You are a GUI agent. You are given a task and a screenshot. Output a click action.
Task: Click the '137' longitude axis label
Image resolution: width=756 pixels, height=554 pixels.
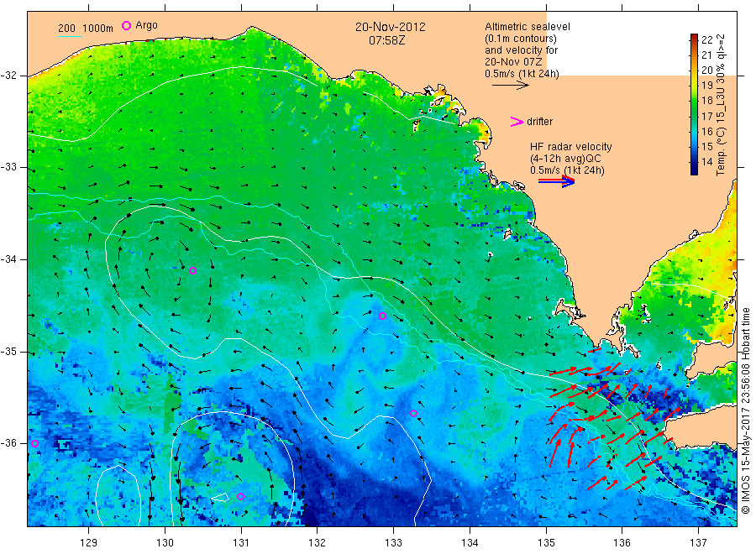[698, 543]
